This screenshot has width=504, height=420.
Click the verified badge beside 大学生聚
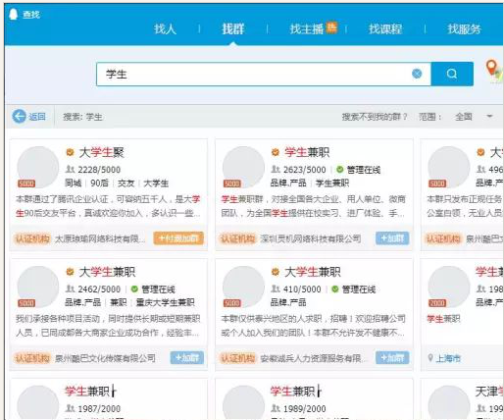[x=70, y=152]
